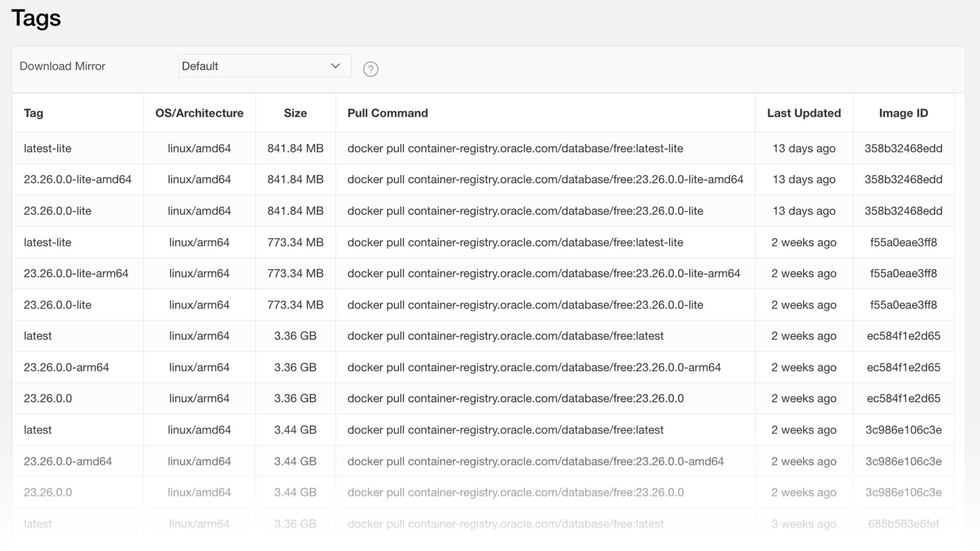Click the Tag column header
980x551 pixels.
pos(33,113)
